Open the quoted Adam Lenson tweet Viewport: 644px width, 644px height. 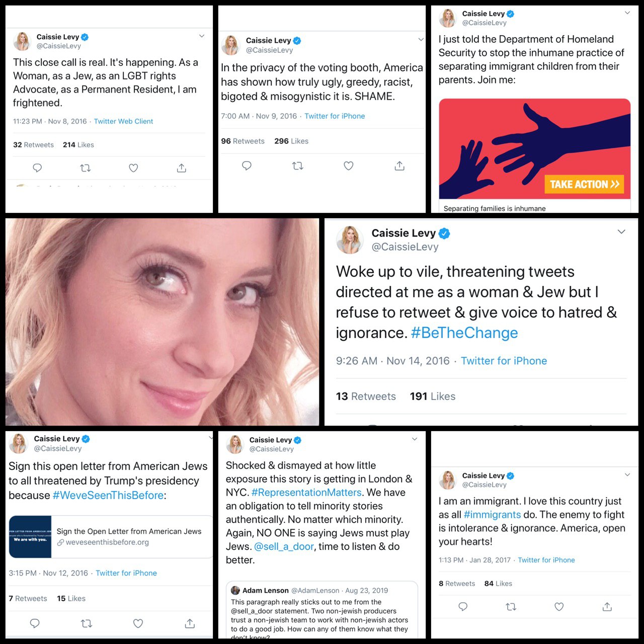click(322, 610)
